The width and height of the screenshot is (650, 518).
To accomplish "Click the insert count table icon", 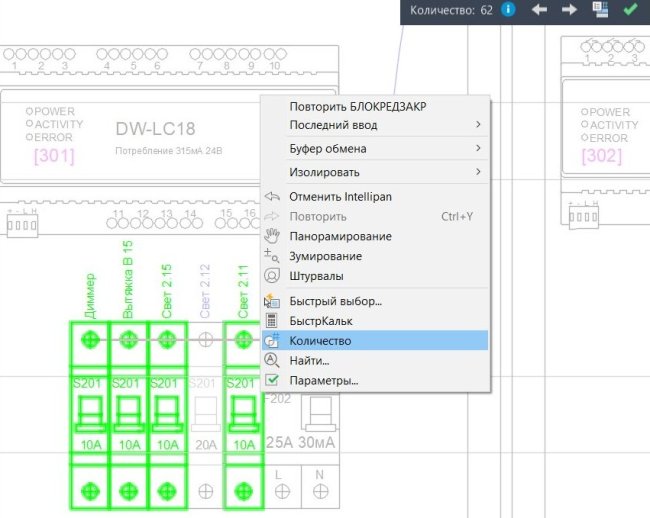I will point(600,10).
